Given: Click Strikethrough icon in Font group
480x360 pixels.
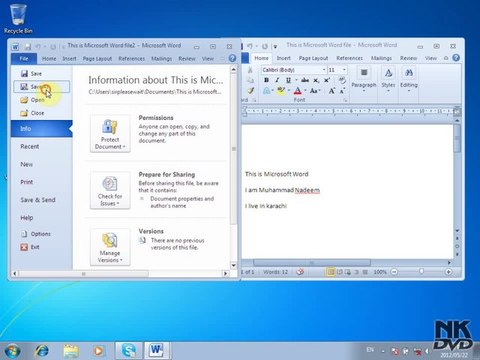Looking at the screenshot, I should click(305, 80).
